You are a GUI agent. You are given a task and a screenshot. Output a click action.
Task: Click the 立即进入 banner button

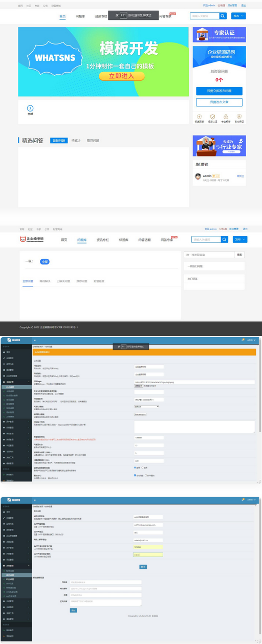point(121,76)
